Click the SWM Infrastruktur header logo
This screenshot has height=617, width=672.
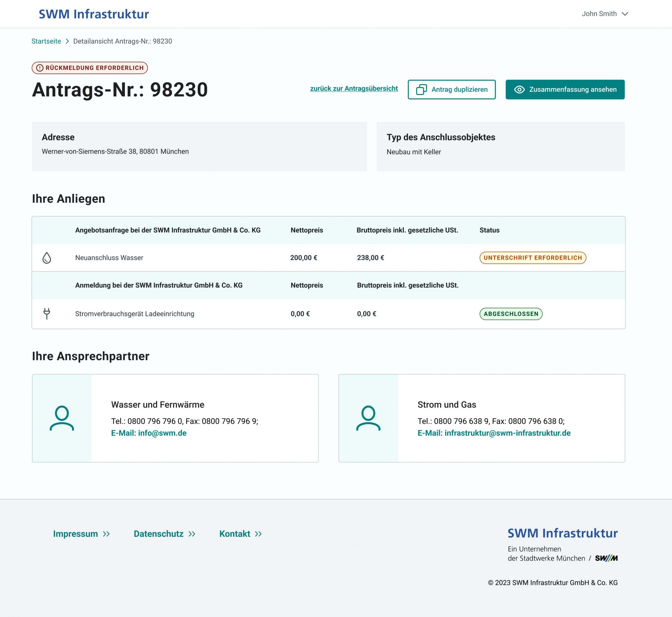[94, 14]
